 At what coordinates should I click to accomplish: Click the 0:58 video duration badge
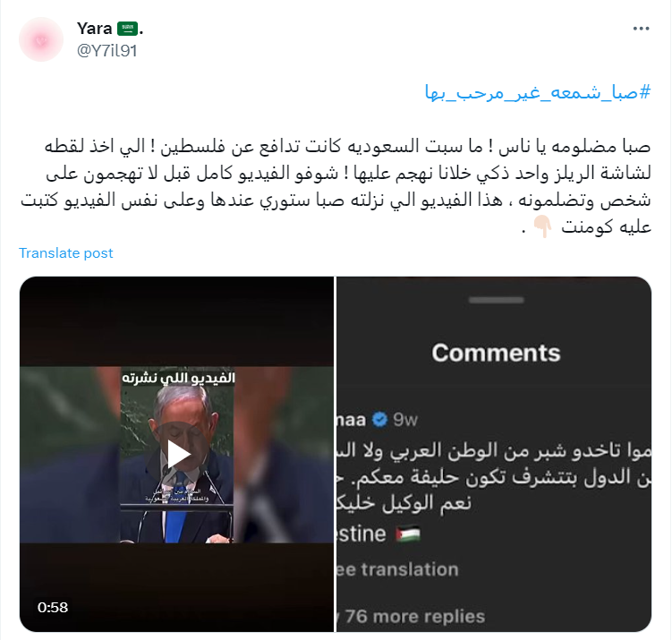point(52,607)
